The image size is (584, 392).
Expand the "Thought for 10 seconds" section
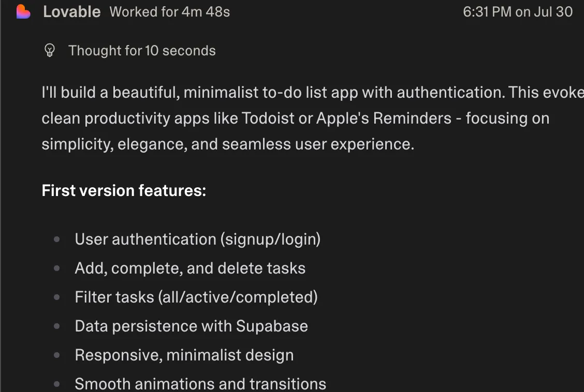pyautogui.click(x=142, y=51)
